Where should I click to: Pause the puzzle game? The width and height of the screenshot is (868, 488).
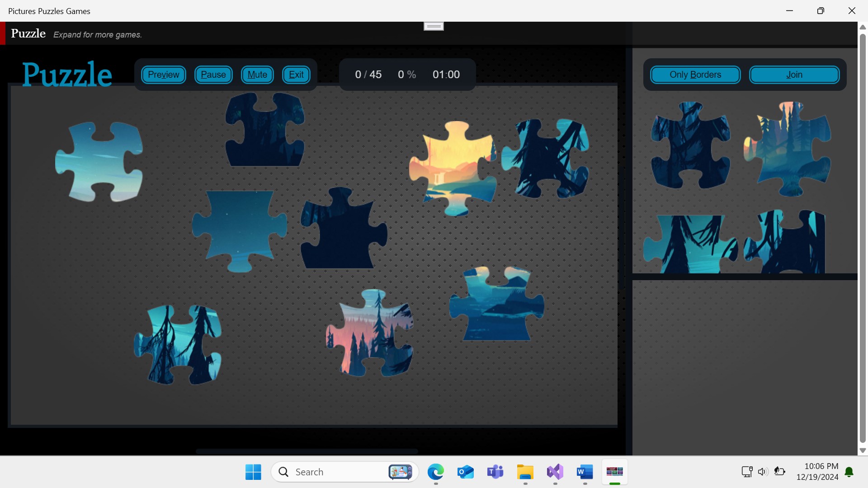coord(213,75)
